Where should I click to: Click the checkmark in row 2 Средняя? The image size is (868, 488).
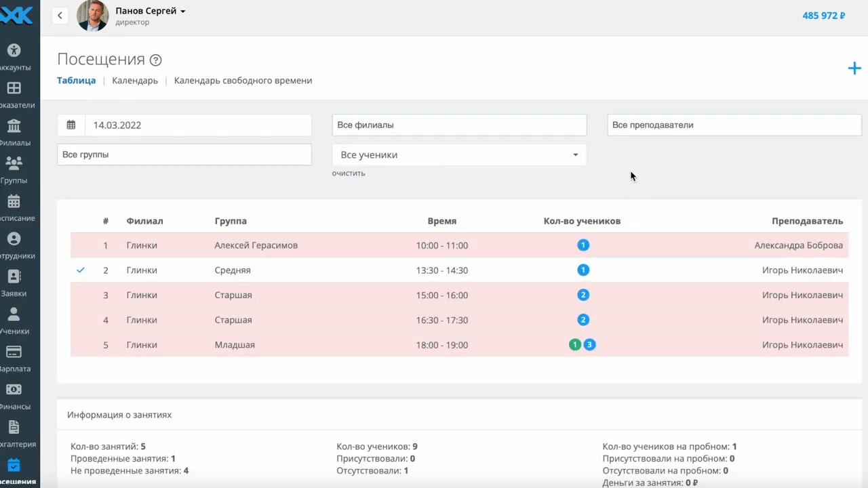click(x=81, y=270)
